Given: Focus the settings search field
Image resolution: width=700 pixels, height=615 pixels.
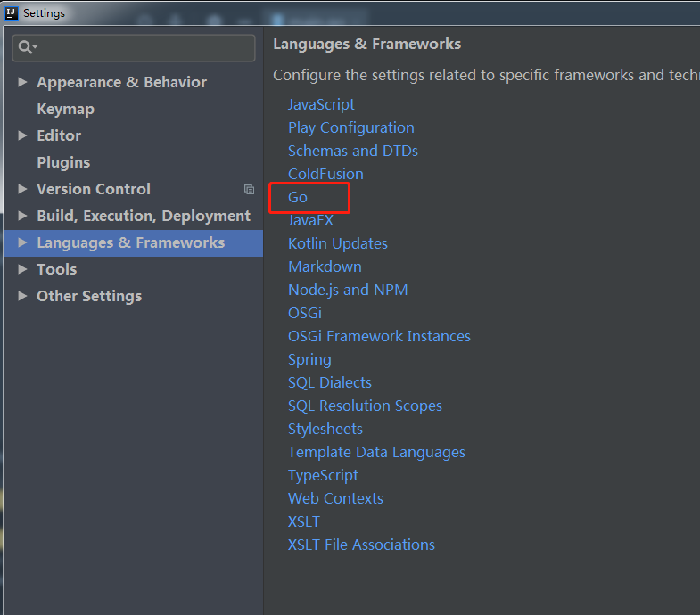Looking at the screenshot, I should [134, 48].
